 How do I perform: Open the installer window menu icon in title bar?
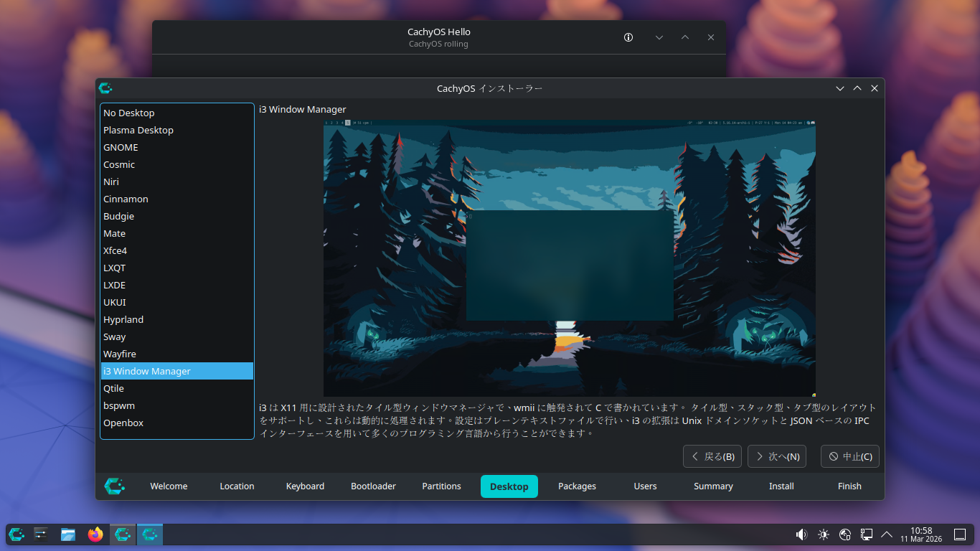(x=105, y=88)
